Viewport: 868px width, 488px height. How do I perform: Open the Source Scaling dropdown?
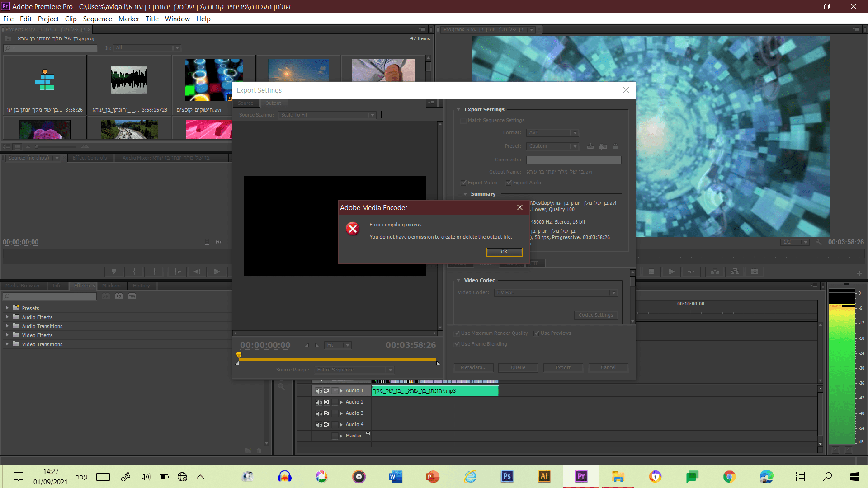(x=327, y=115)
